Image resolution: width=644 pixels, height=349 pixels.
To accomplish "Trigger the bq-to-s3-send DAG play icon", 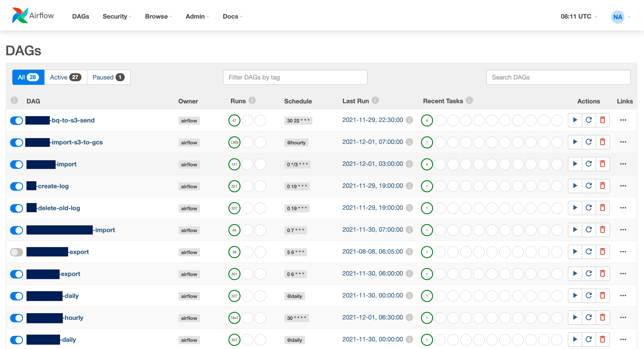I will click(x=575, y=120).
